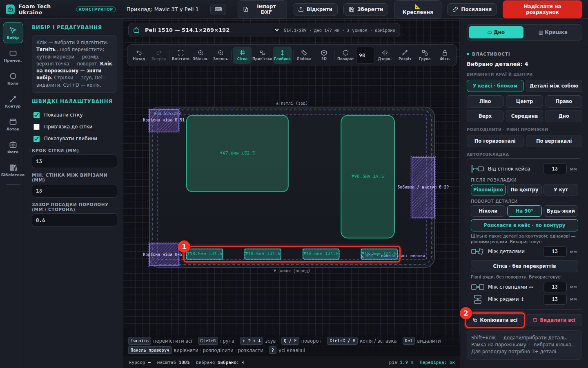Click Надіслати на розрахунок button
The image size is (588, 368).
coord(542,9)
